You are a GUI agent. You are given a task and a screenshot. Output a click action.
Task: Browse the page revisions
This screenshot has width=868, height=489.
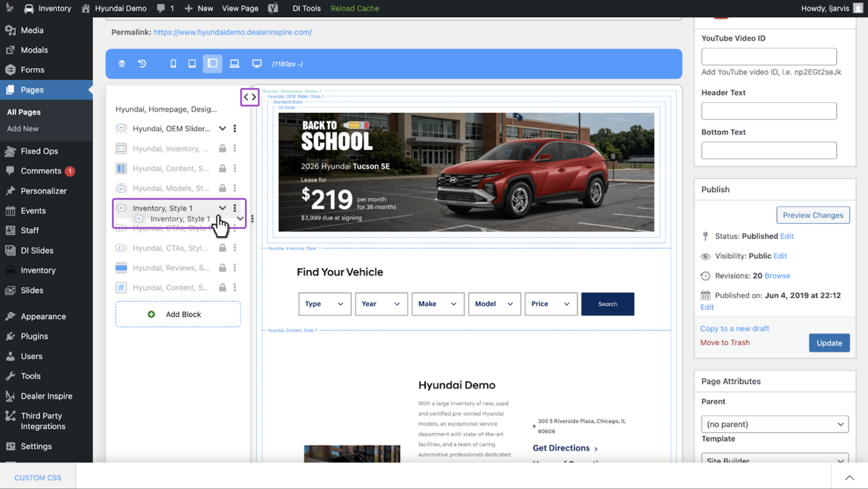tap(777, 276)
